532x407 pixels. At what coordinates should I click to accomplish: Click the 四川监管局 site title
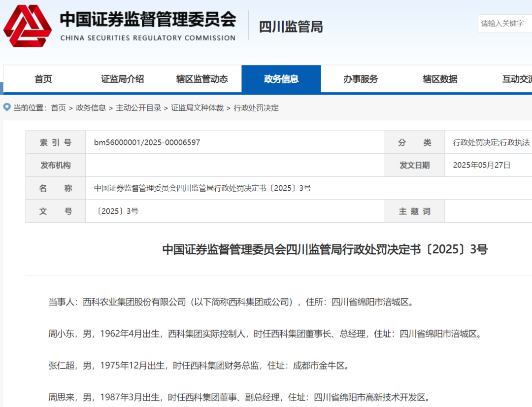coord(290,27)
